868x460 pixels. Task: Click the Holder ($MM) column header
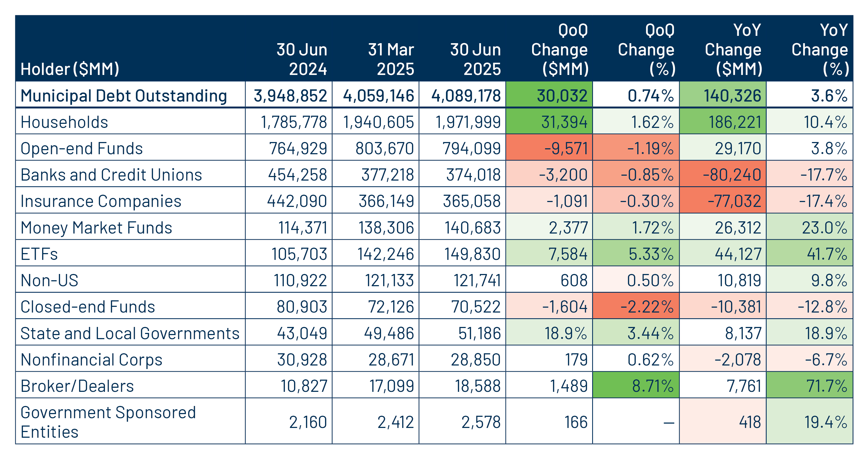[70, 69]
